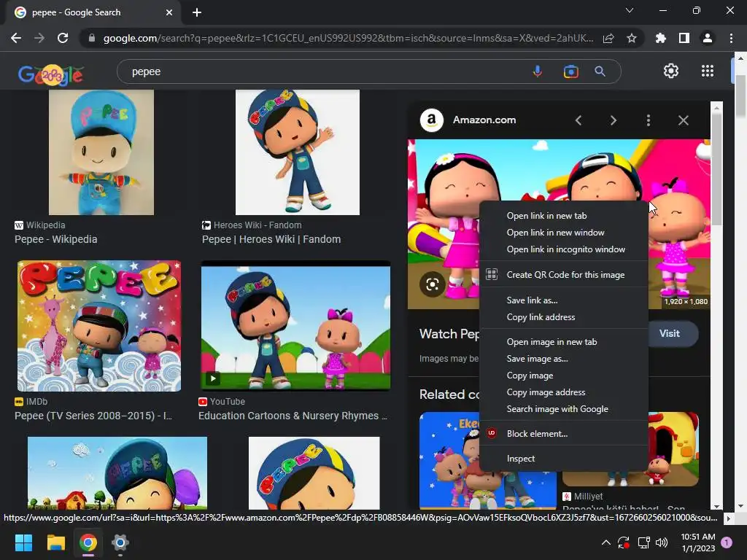Start voice search with microphone
Screen dimensions: 747x560
click(538, 71)
